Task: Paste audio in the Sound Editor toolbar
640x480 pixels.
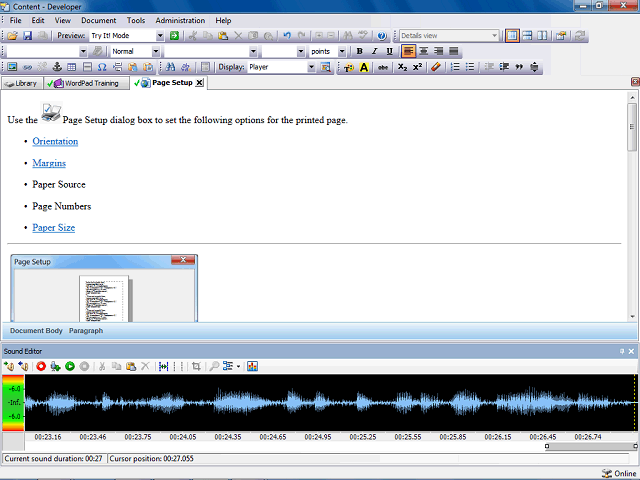Action: (x=131, y=366)
